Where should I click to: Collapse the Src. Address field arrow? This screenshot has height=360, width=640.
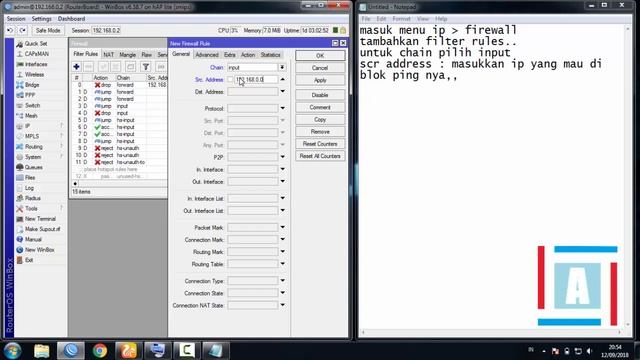[x=282, y=80]
